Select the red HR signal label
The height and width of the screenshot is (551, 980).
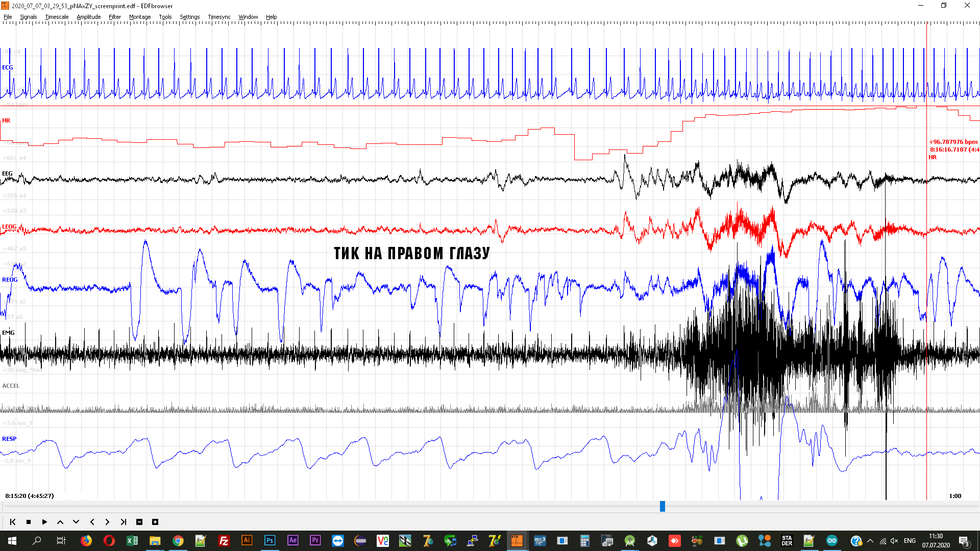point(6,120)
